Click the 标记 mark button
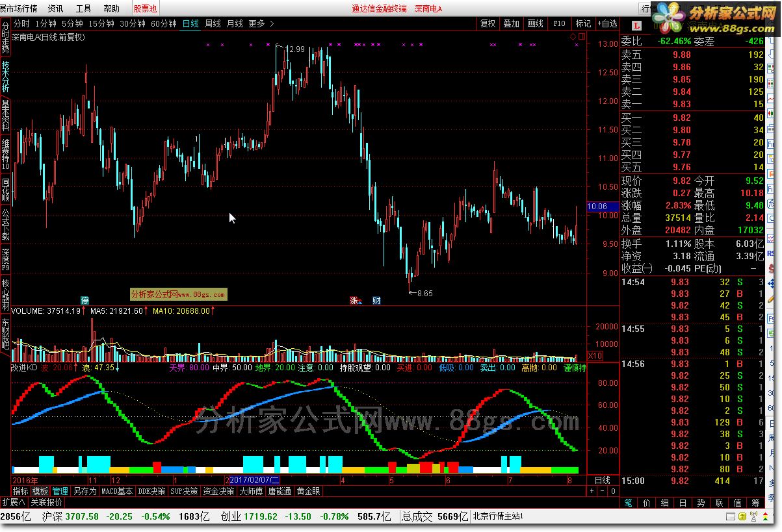The width and height of the screenshot is (782, 532). point(583,23)
